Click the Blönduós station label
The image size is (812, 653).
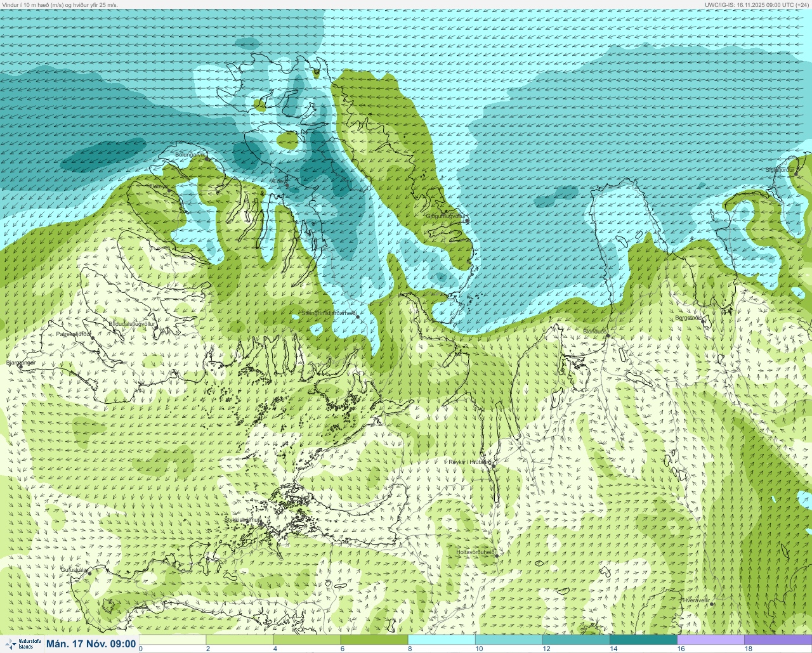coord(595,332)
